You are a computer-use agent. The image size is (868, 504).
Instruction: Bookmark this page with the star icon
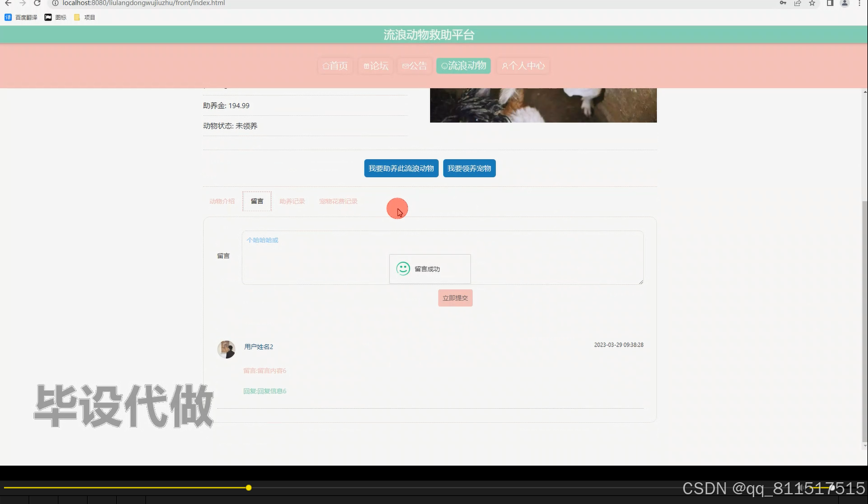pos(812,3)
